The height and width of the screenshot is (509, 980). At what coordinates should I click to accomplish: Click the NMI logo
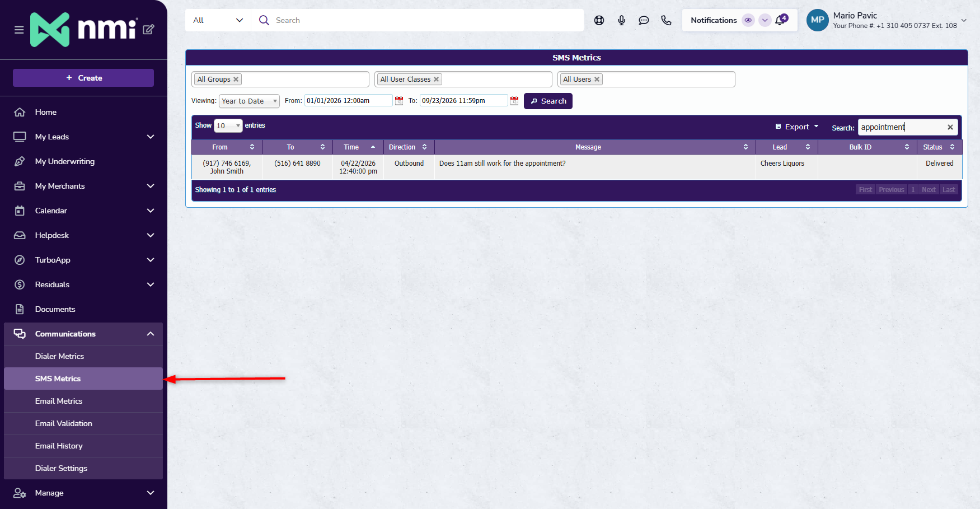click(84, 29)
